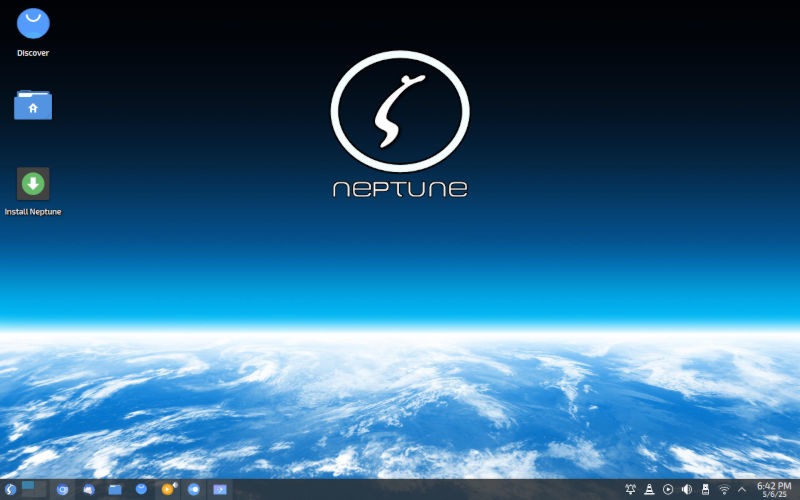800x500 pixels.
Task: Open removable devices USB tray icon
Action: pos(705,490)
